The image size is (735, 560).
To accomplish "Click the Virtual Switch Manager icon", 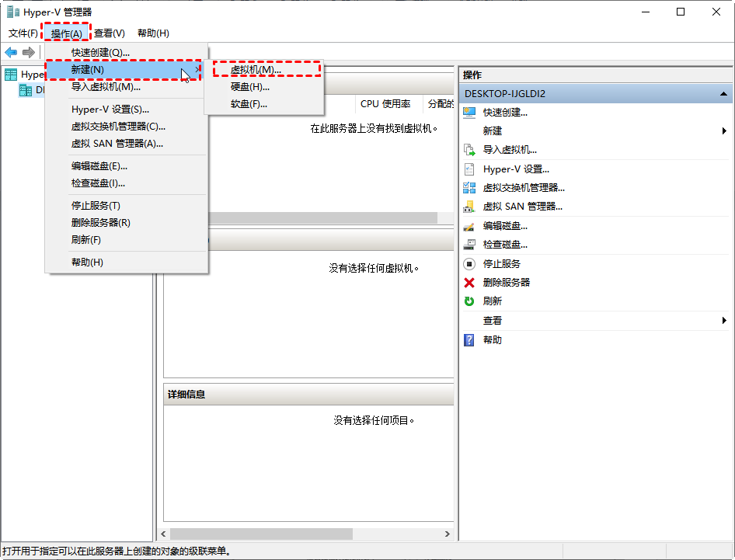I will pos(469,187).
